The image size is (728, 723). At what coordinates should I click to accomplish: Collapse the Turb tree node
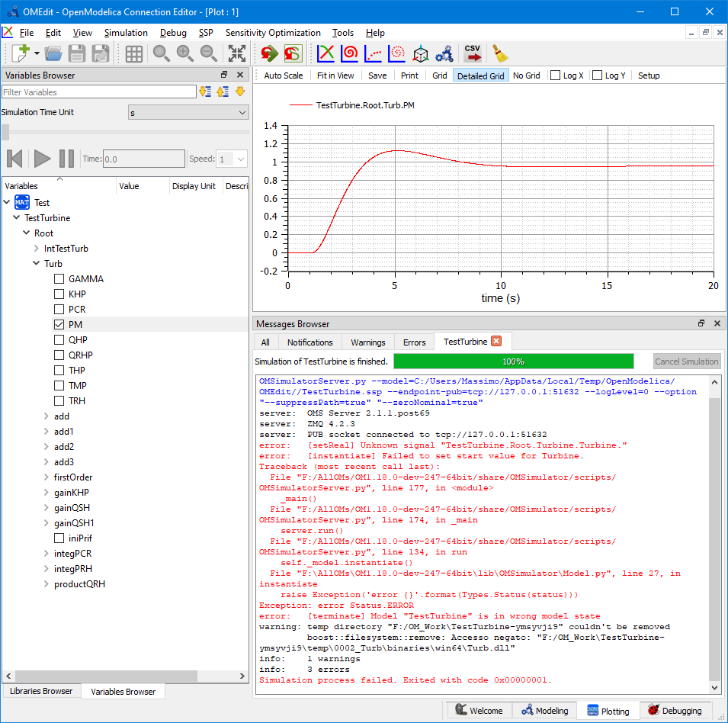coord(36,263)
